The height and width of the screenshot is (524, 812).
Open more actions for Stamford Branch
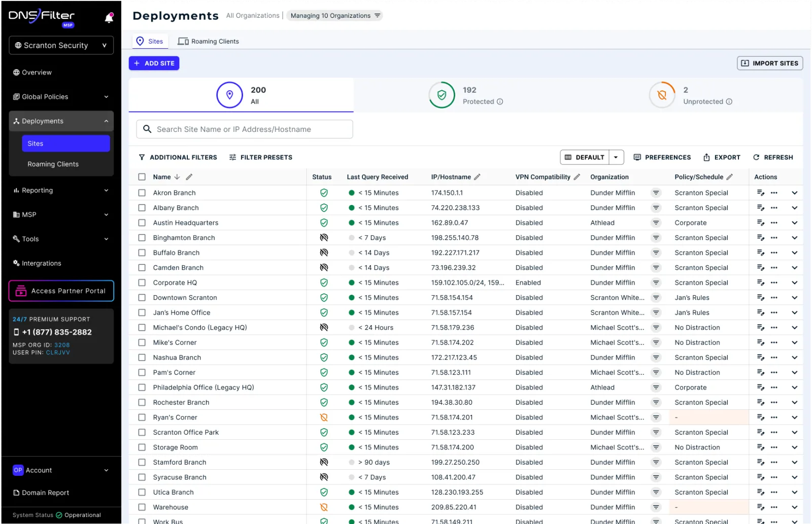[774, 462]
